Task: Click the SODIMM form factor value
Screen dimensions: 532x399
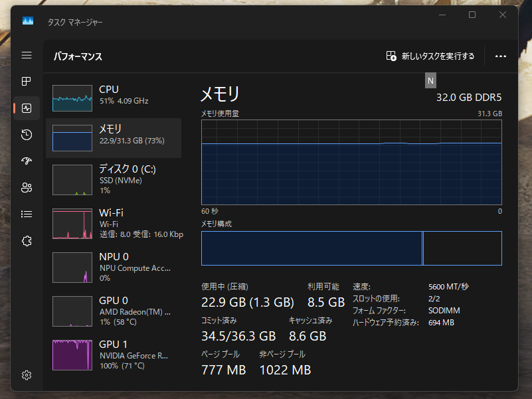Action: [444, 311]
